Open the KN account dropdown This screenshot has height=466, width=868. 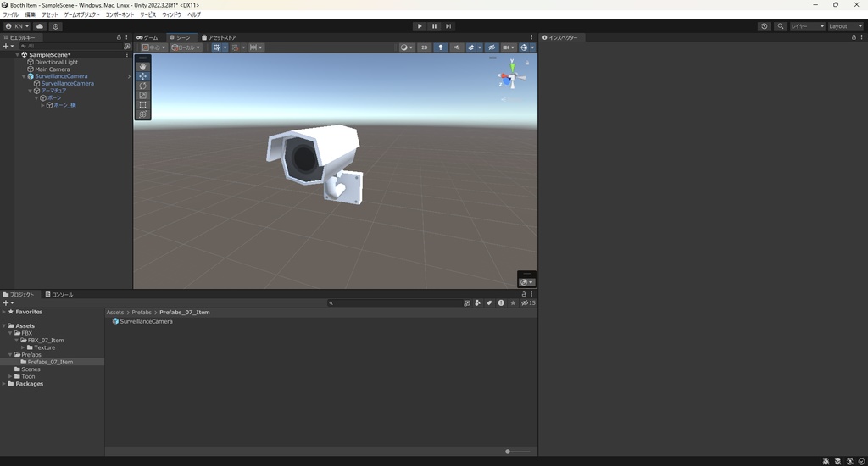pos(17,26)
